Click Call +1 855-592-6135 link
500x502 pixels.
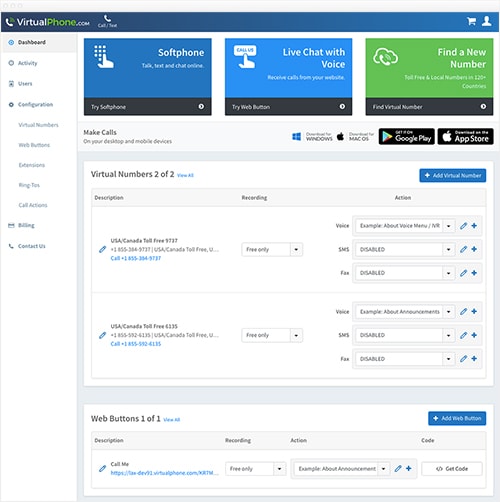(x=136, y=344)
